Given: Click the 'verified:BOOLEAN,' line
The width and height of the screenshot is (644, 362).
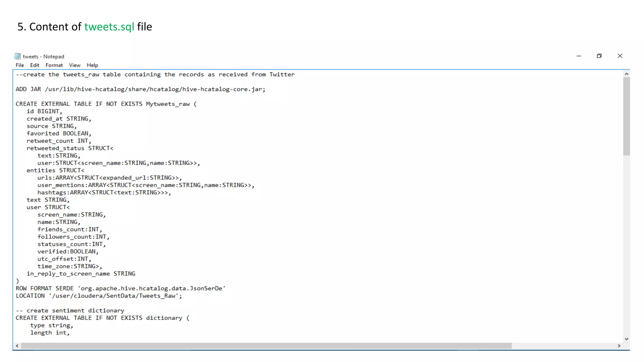Looking at the screenshot, I should (68, 252).
